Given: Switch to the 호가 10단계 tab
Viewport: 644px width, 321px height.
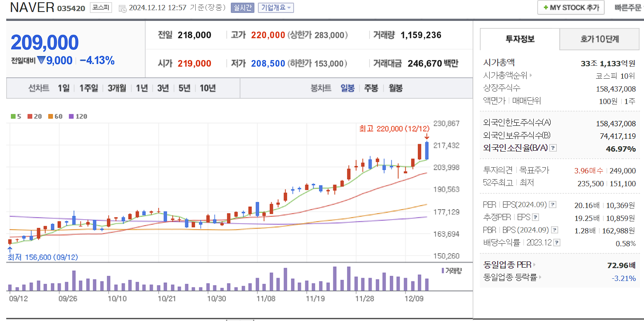Looking at the screenshot, I should (x=599, y=39).
